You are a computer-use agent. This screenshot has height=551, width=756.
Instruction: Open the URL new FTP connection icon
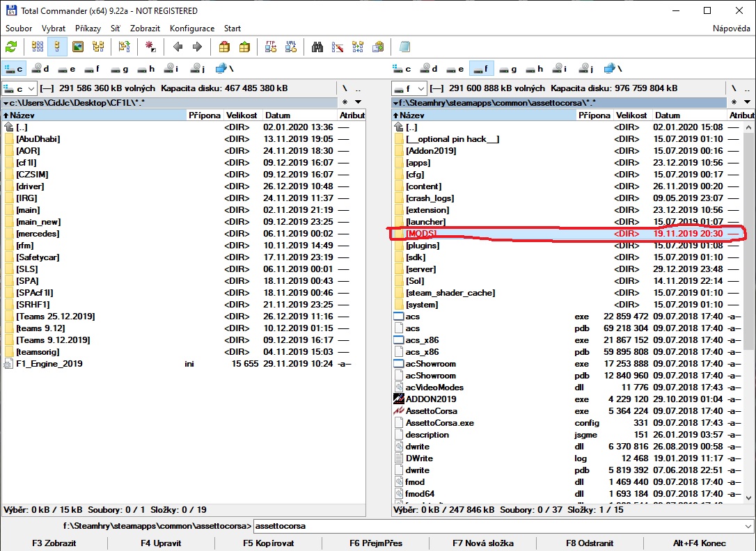pos(291,47)
